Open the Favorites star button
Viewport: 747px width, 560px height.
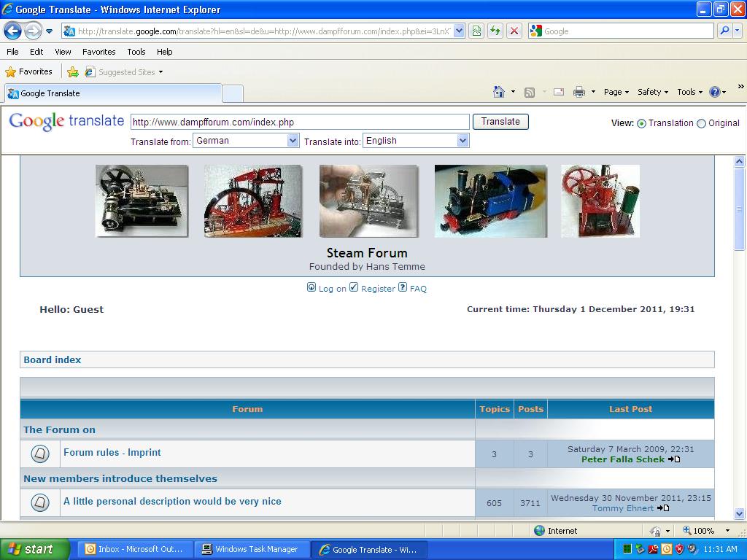[28, 72]
